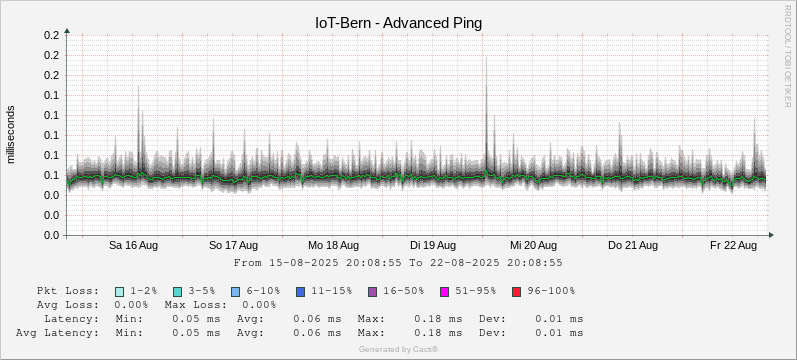This screenshot has height=360, width=797.
Task: Click the Sa 16 Aug date label
Action: point(134,246)
